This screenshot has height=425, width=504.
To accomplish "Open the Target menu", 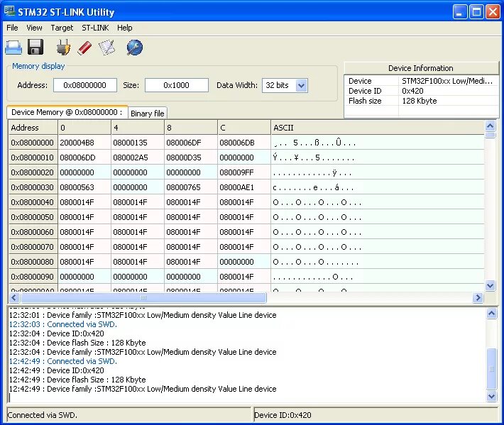I will 62,28.
